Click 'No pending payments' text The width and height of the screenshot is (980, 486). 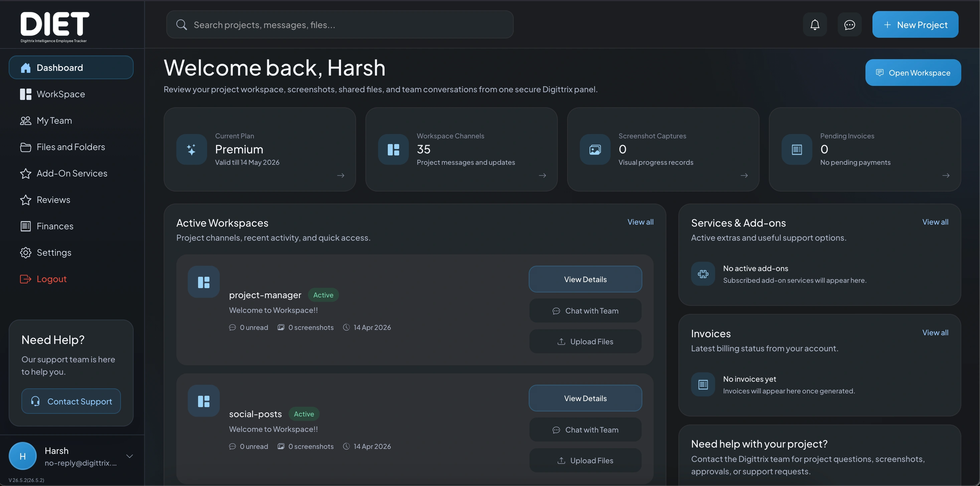point(855,162)
